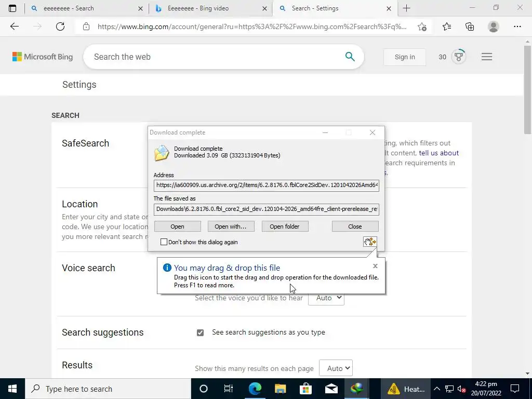Click the drag and drop file icon
The image size is (532, 399).
(x=370, y=242)
